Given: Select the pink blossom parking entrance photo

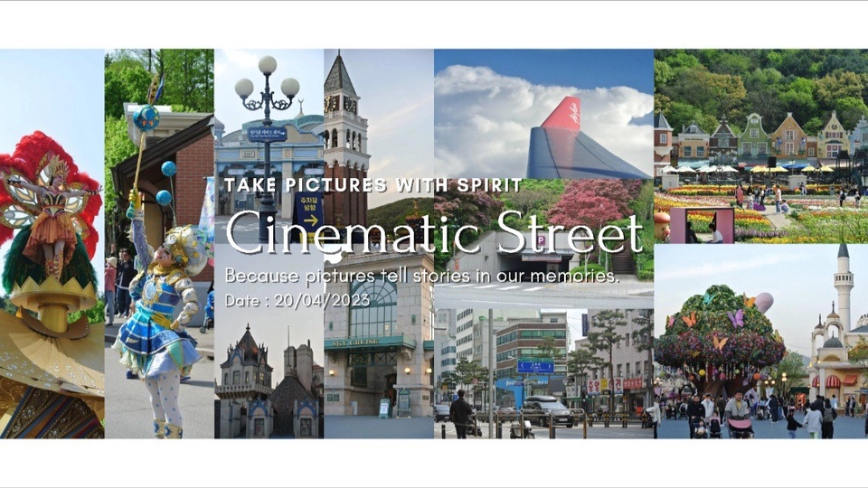Looking at the screenshot, I should [543, 243].
